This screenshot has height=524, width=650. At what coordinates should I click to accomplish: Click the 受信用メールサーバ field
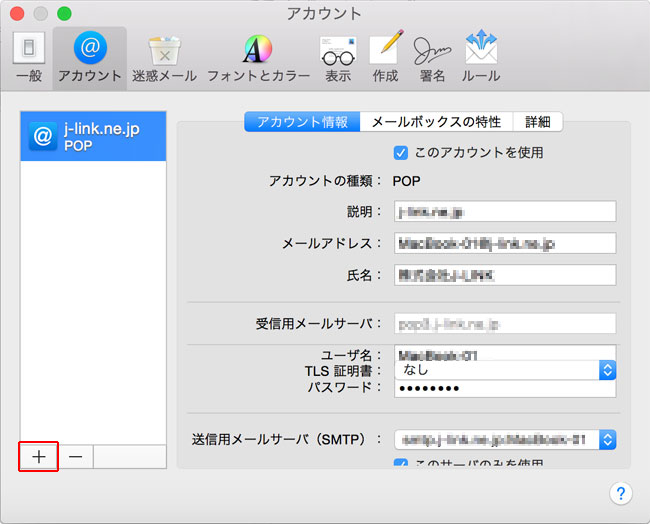(x=505, y=324)
